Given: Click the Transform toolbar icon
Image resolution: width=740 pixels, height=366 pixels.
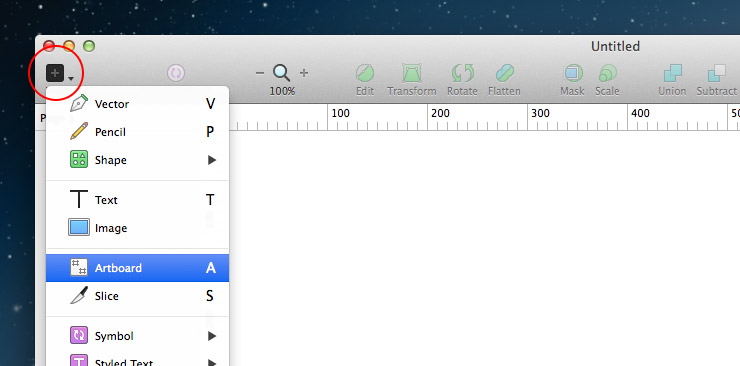Looking at the screenshot, I should (x=412, y=74).
